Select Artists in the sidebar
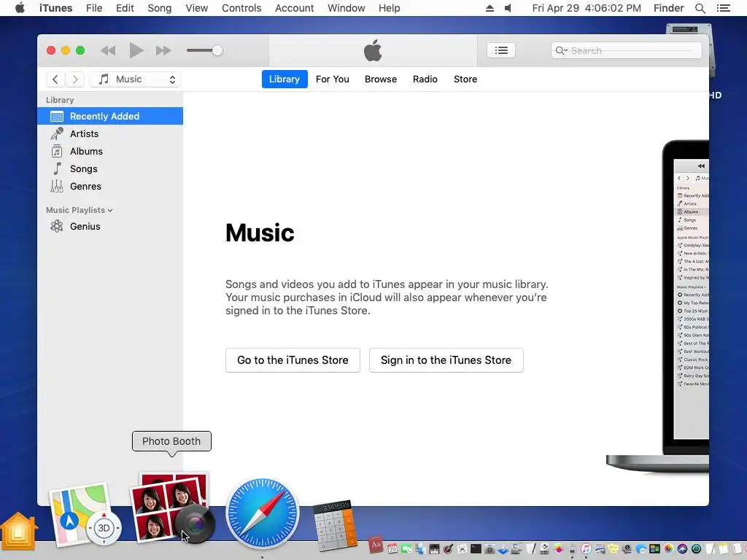Screen dimensions: 747x560 coord(110,134)
